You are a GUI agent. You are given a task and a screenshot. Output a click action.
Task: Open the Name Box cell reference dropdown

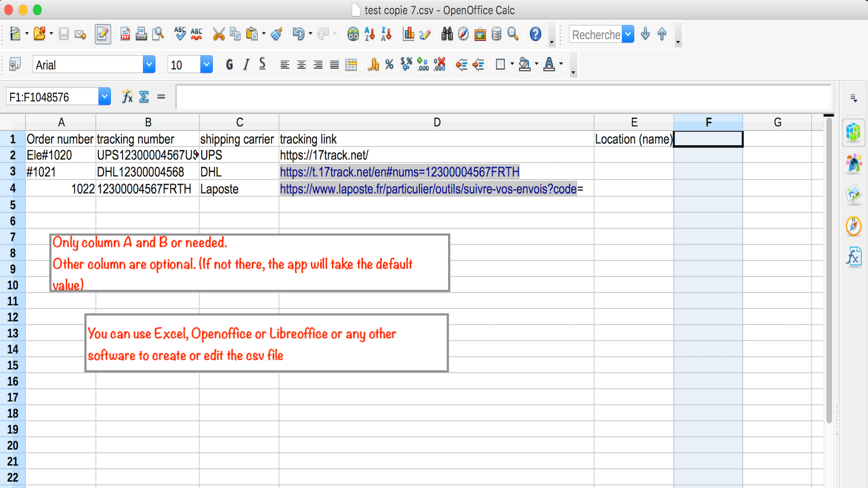tap(104, 97)
